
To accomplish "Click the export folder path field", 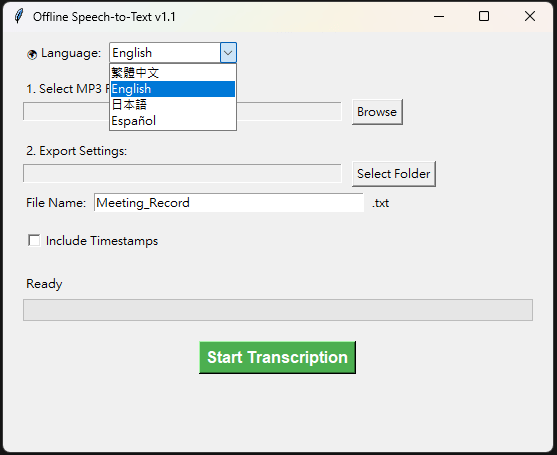I will (182, 173).
